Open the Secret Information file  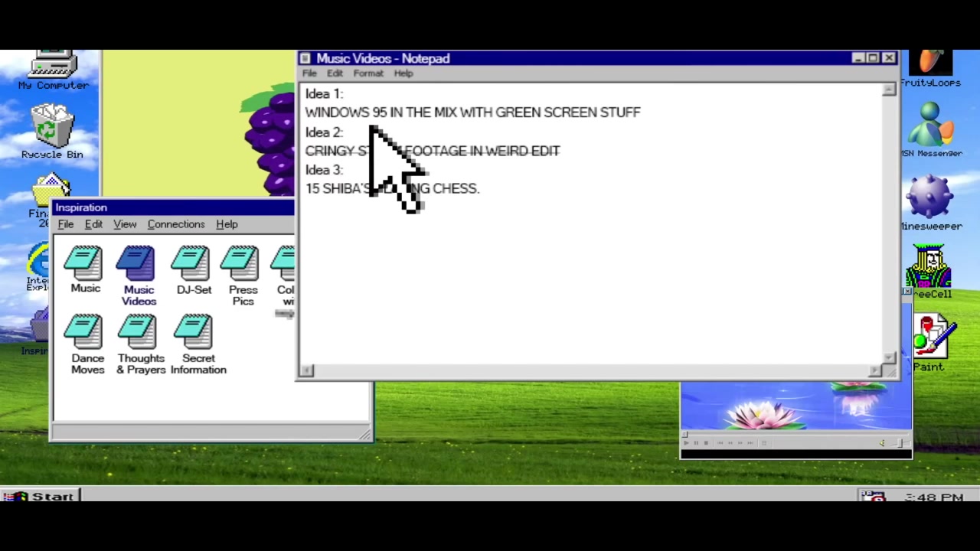197,343
